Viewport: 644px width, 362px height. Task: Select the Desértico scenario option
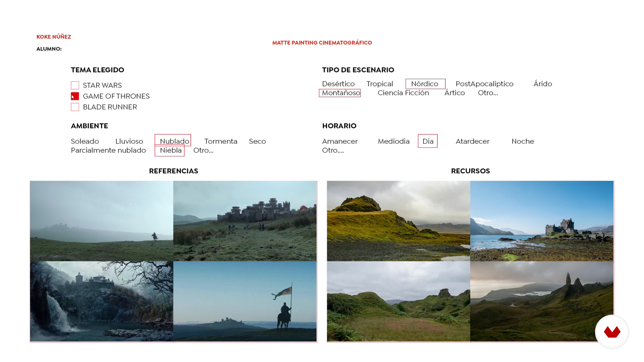tap(338, 84)
